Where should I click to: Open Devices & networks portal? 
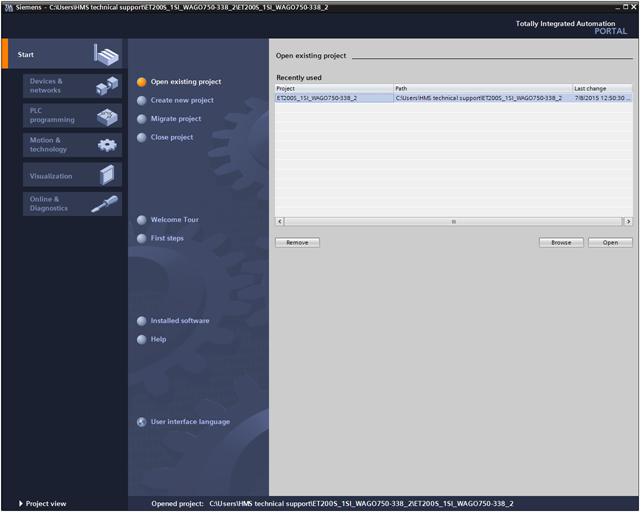pyautogui.click(x=72, y=86)
